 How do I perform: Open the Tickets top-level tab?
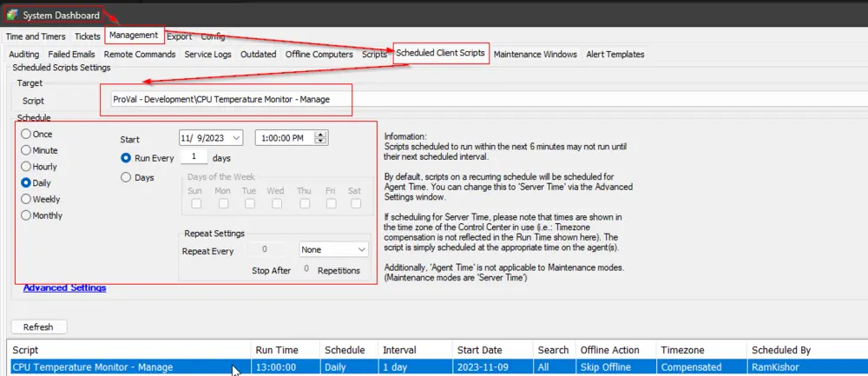click(88, 36)
